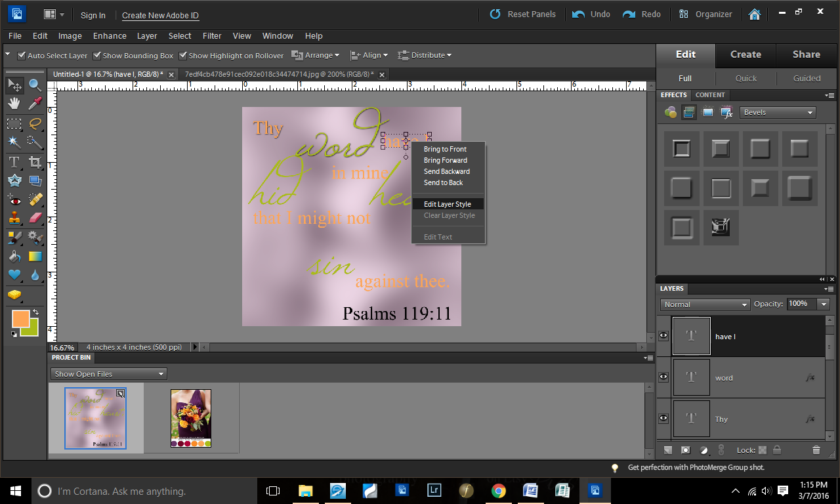Pick the Crop tool

[x=35, y=161]
